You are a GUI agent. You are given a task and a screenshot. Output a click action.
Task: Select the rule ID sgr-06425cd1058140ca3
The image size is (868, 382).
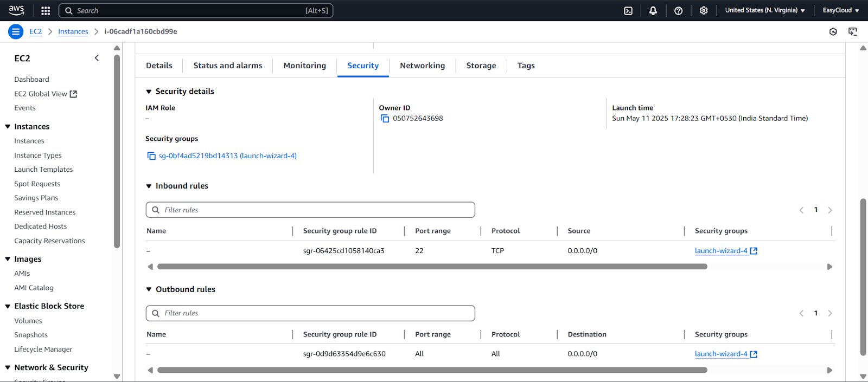pyautogui.click(x=343, y=251)
